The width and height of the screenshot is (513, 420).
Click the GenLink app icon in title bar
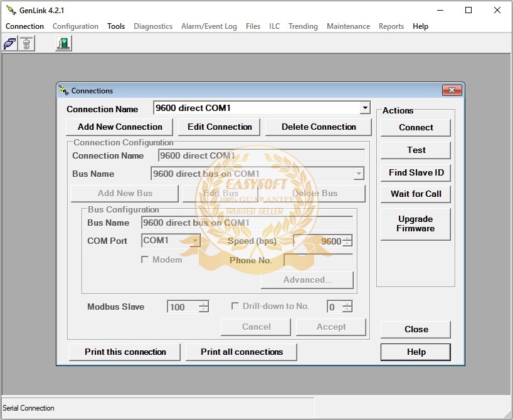11,10
